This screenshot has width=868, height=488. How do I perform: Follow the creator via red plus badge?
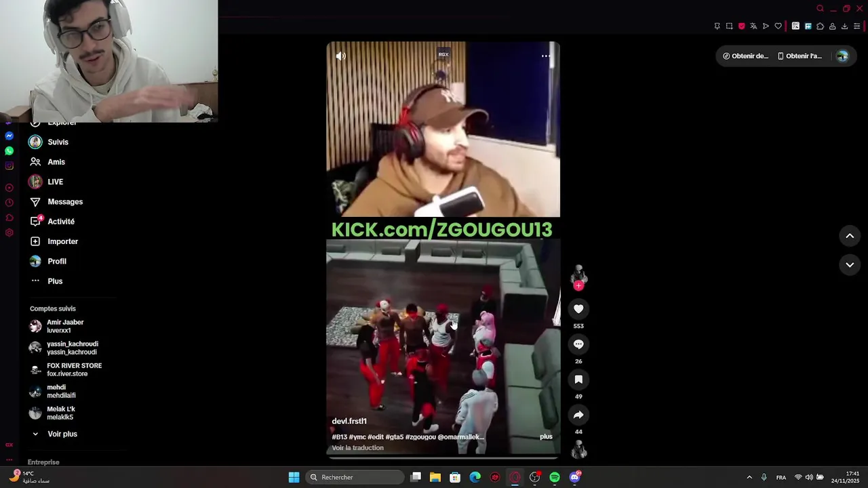[578, 286]
